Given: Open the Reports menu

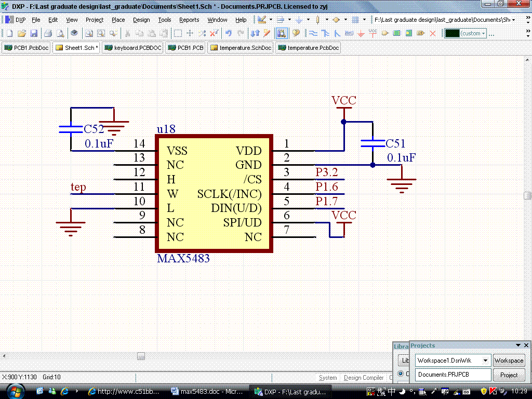Looking at the screenshot, I should (189, 20).
